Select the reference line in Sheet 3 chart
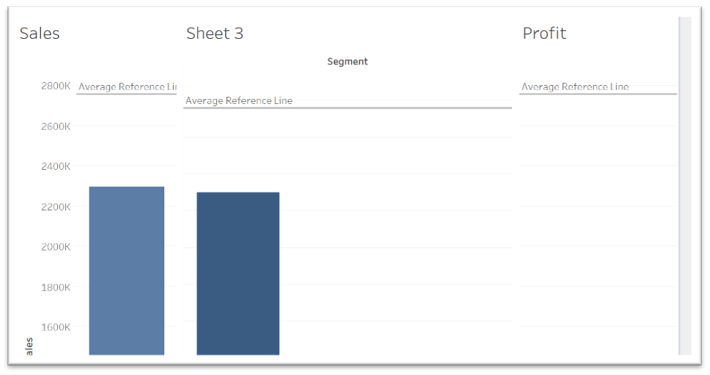710x375 pixels. click(x=347, y=108)
